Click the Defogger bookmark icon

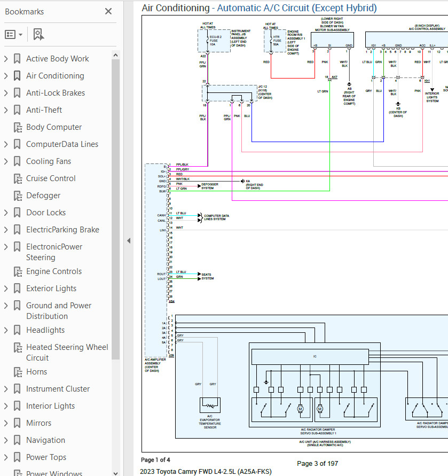tap(18, 196)
